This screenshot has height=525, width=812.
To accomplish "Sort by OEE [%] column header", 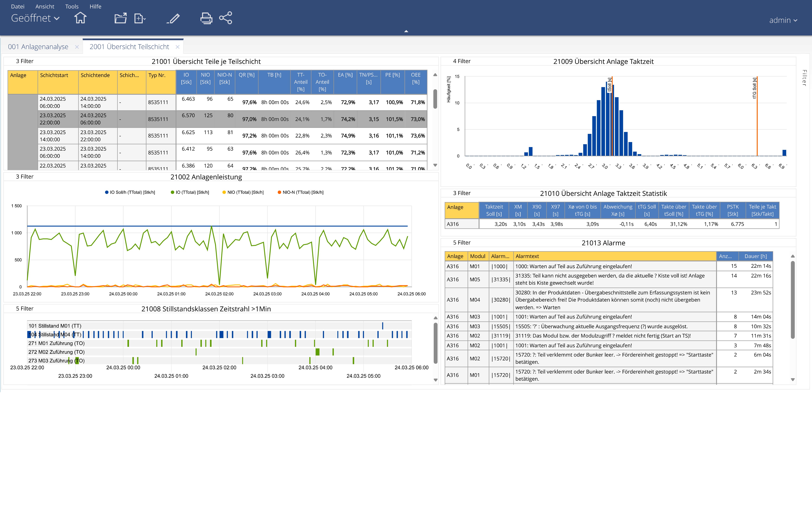I will tap(416, 82).
